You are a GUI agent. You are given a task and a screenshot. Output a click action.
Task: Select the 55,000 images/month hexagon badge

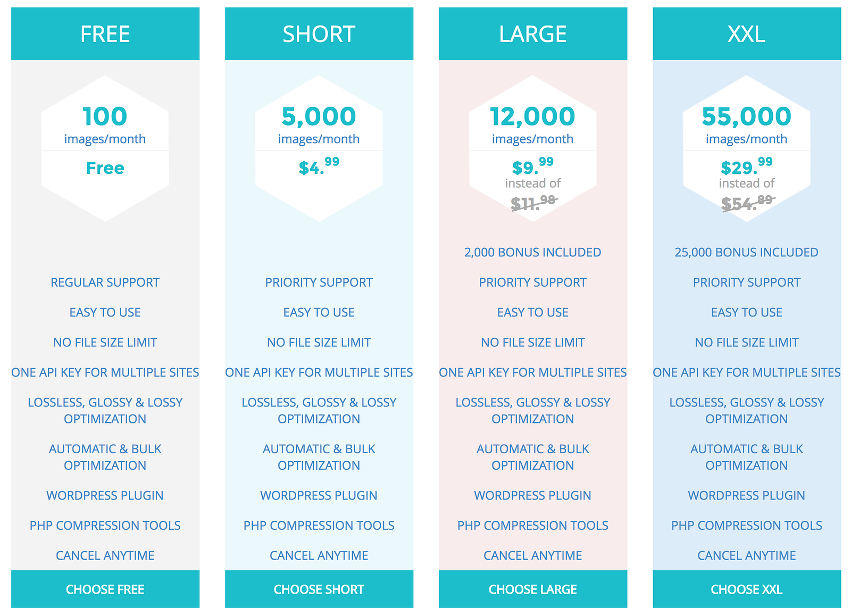(747, 148)
